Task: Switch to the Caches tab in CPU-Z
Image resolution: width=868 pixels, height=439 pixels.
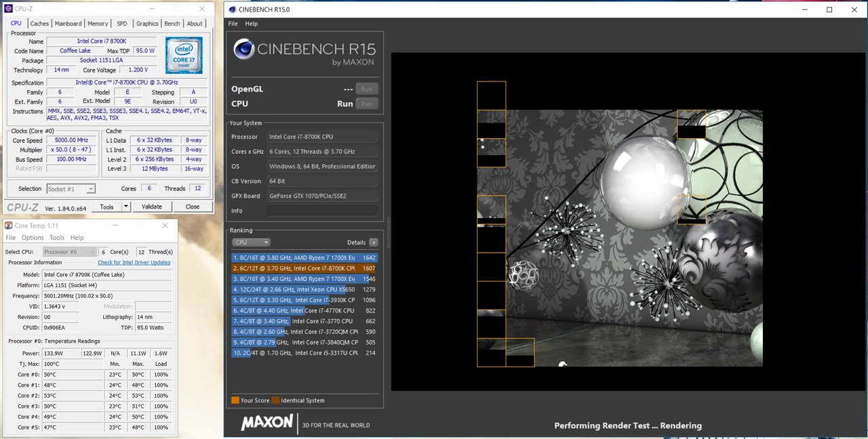Action: click(39, 23)
